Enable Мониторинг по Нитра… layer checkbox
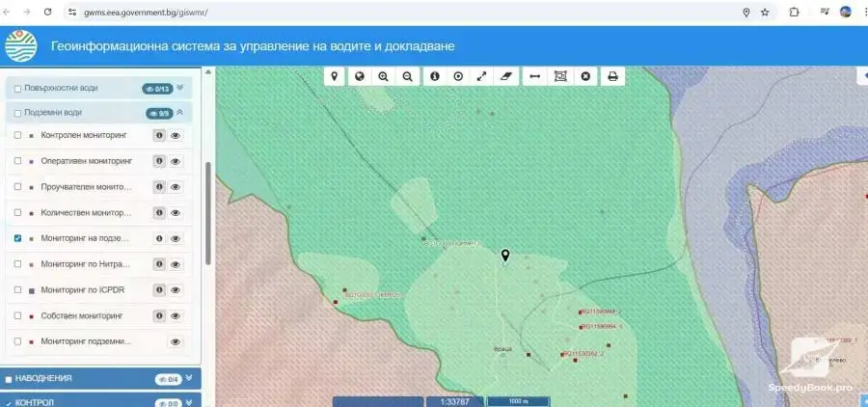The image size is (868, 407). [x=17, y=264]
